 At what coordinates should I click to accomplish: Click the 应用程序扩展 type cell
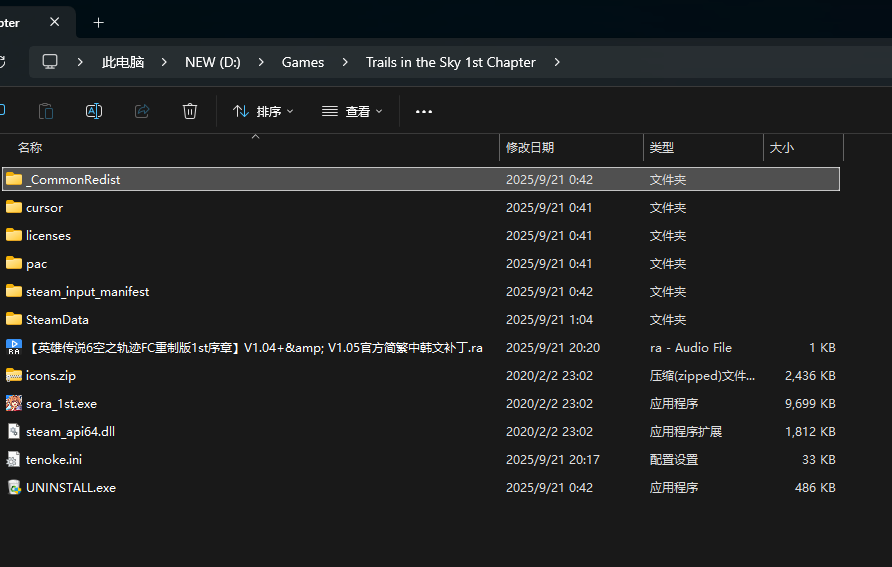pyautogui.click(x=686, y=432)
